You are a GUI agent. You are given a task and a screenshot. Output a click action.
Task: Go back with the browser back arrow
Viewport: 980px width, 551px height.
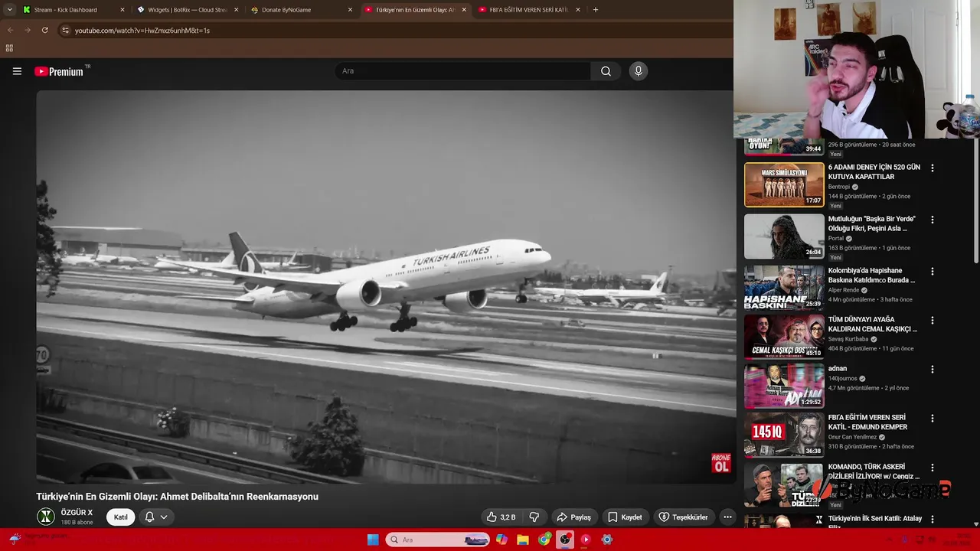(10, 30)
